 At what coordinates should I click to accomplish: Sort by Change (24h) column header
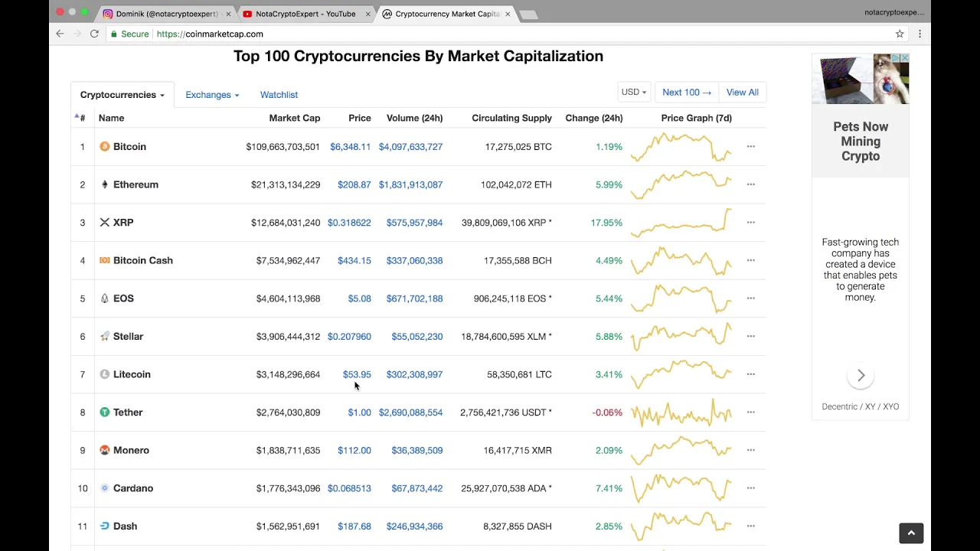pyautogui.click(x=594, y=118)
